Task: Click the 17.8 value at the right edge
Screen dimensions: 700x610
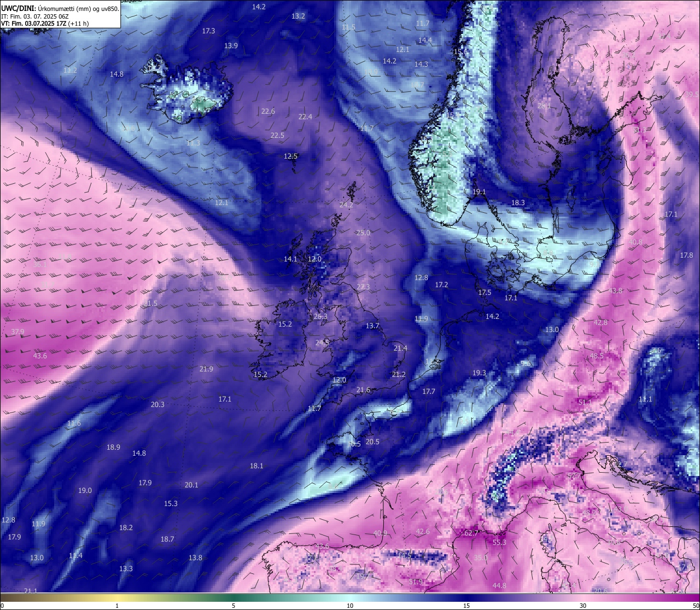Action: coord(686,255)
